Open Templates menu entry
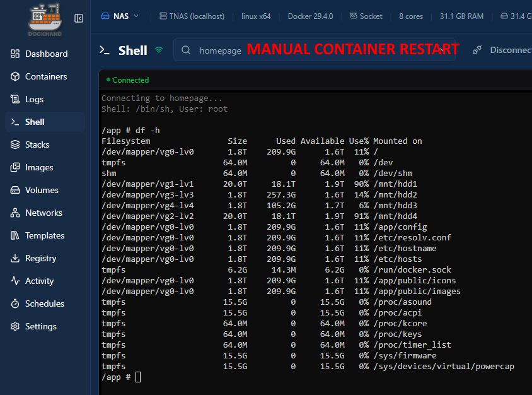 pyautogui.click(x=45, y=235)
